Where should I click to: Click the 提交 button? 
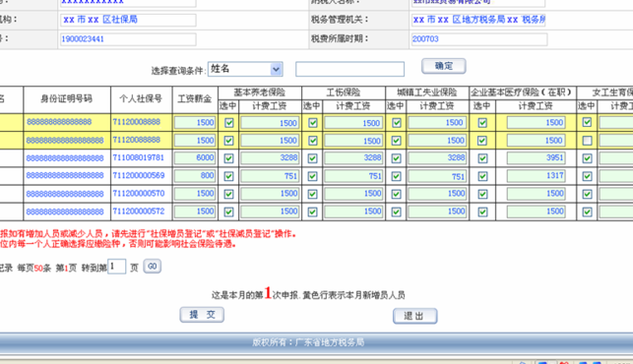[202, 315]
